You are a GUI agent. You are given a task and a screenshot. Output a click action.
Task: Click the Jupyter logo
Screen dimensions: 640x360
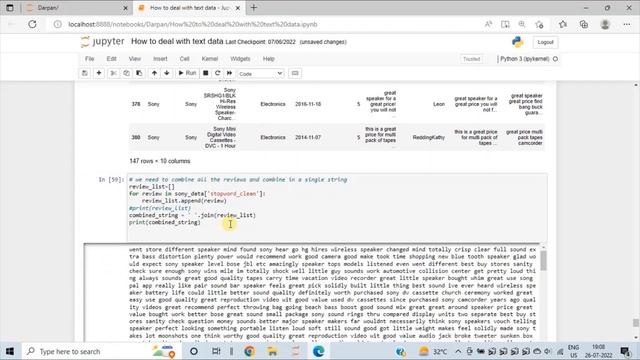(x=103, y=42)
